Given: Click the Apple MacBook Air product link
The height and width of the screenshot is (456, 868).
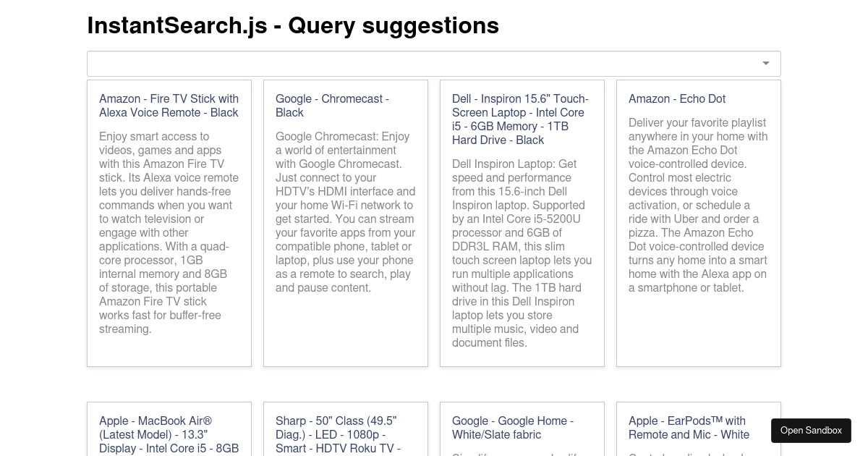Looking at the screenshot, I should tap(169, 434).
